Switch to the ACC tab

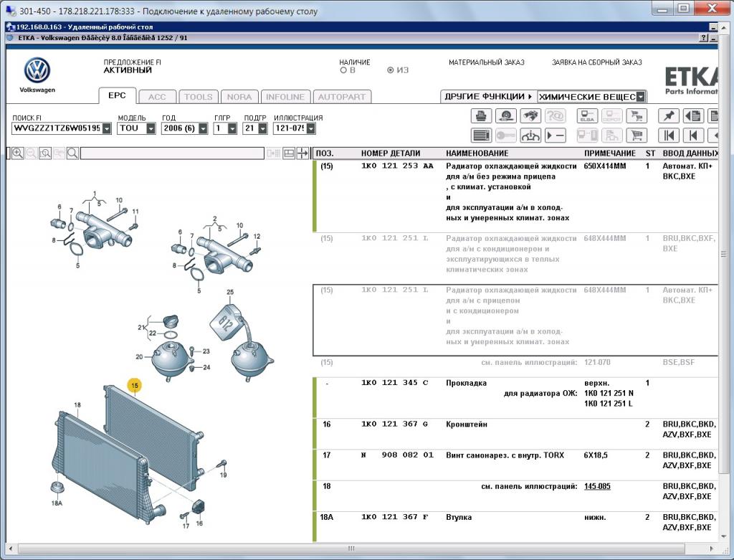(157, 97)
